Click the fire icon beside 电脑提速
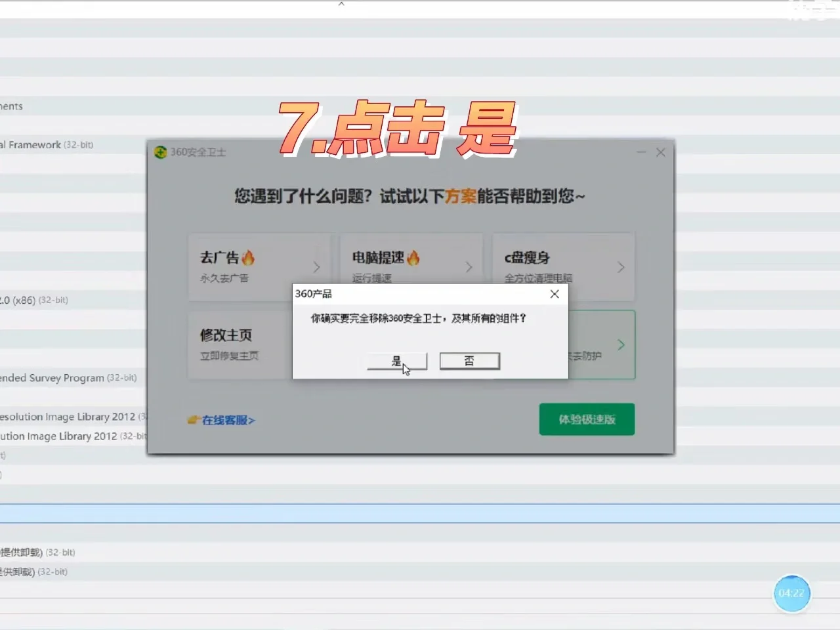 [x=413, y=257]
